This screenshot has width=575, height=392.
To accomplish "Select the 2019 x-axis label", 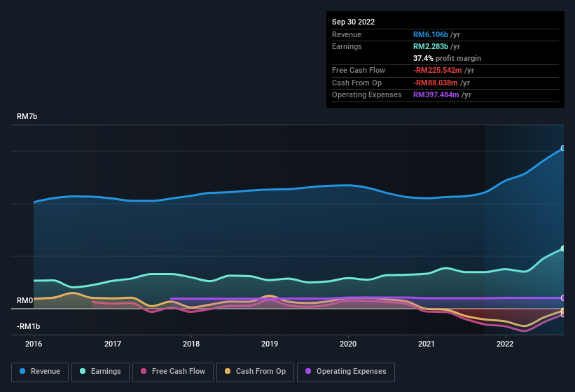I will pos(269,344).
